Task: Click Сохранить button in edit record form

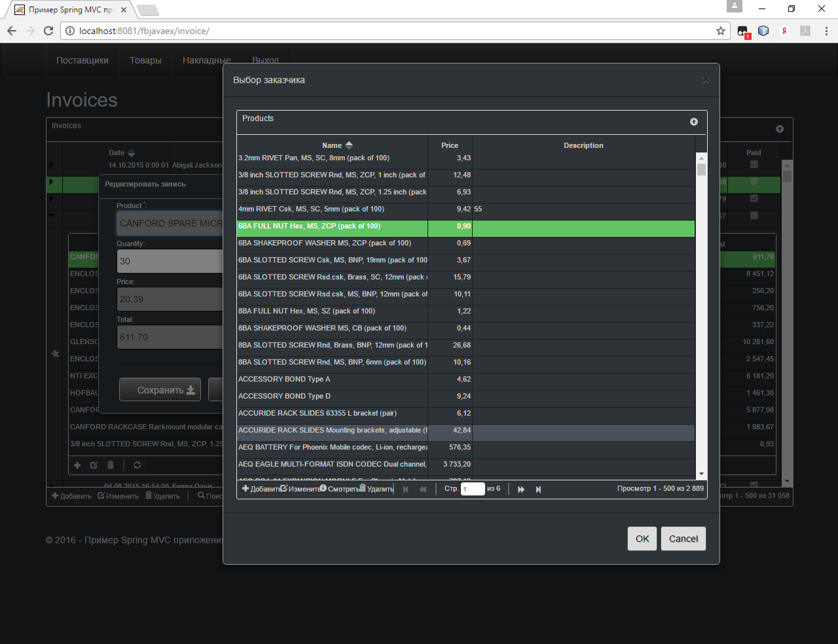Action: click(160, 390)
